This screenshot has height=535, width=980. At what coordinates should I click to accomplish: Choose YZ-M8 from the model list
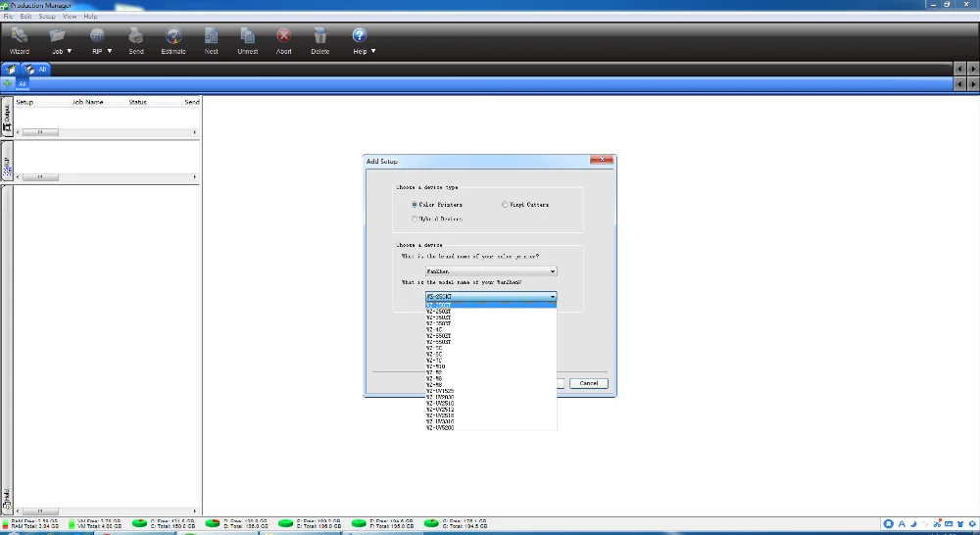click(491, 384)
